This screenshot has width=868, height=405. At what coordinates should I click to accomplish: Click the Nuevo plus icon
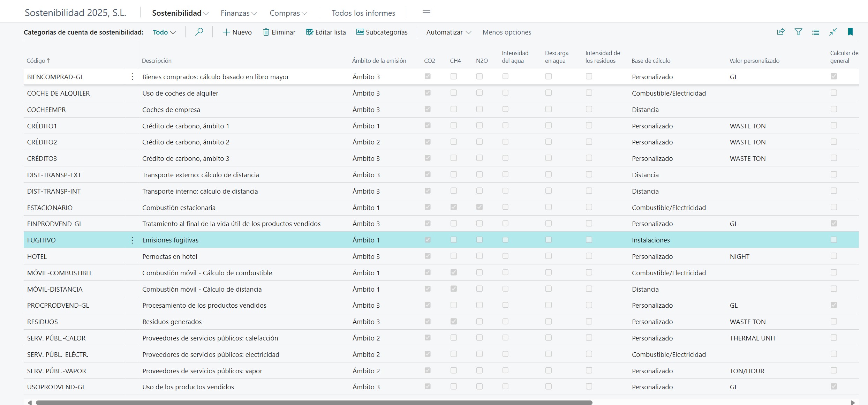pyautogui.click(x=226, y=32)
